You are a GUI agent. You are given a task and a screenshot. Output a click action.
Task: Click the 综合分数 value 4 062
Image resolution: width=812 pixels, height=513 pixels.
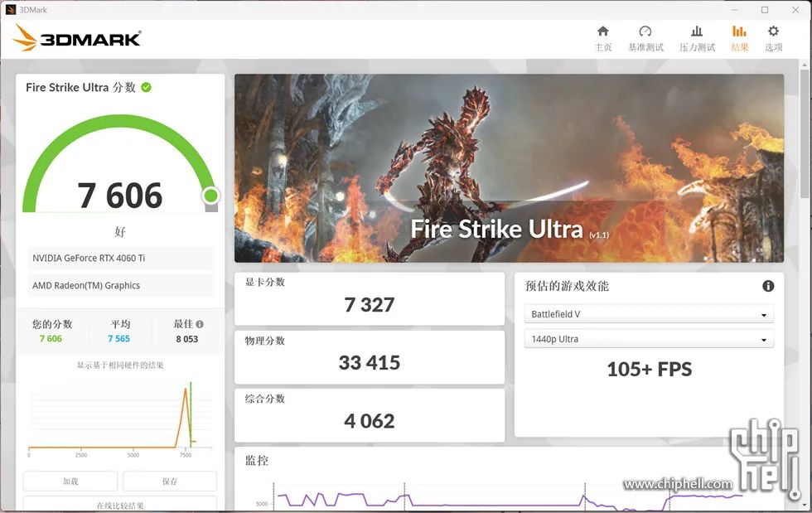point(370,421)
